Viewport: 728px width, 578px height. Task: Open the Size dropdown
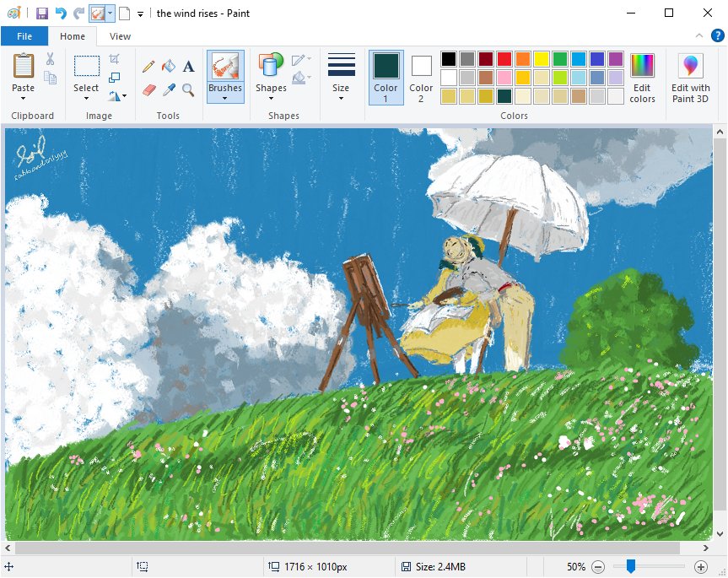[x=342, y=77]
